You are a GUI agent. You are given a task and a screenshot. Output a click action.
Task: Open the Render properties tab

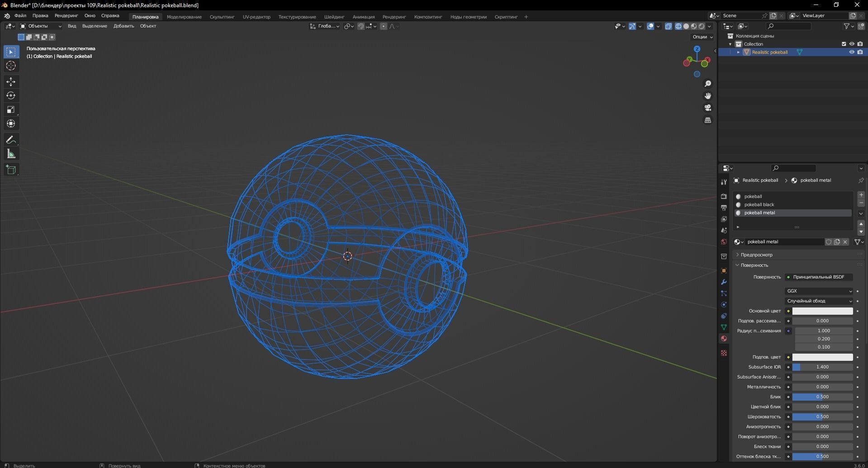[724, 196]
